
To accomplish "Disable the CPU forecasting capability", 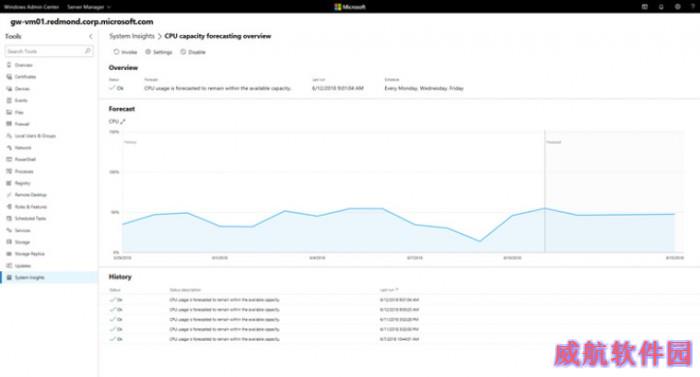I will (193, 52).
